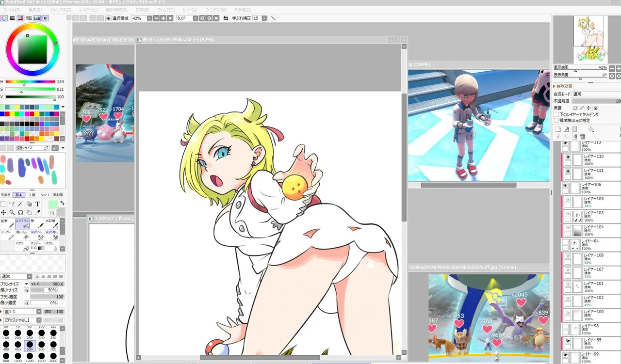Screen dimensions: 621x364
Task: Toggle the swatches panel icon
Action: (37, 18)
